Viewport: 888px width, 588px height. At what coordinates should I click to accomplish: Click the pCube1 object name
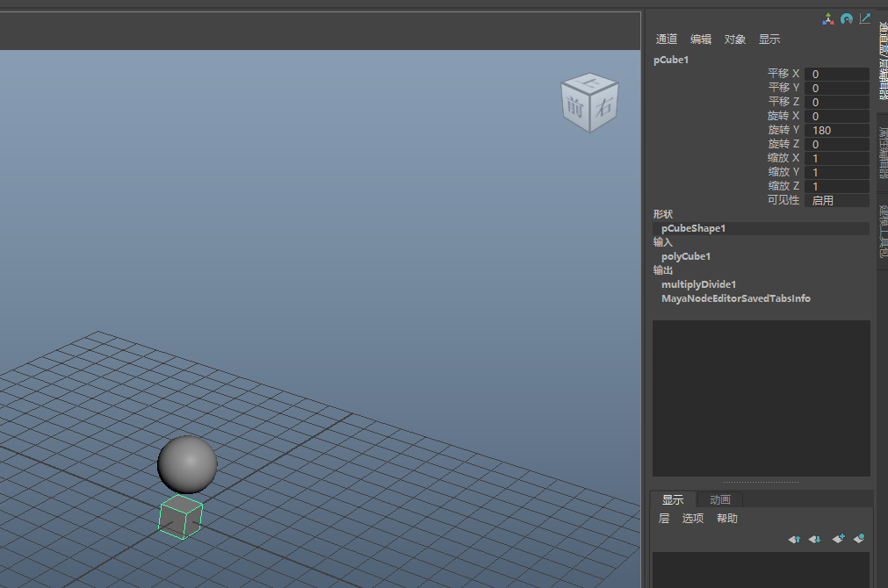pyautogui.click(x=671, y=60)
